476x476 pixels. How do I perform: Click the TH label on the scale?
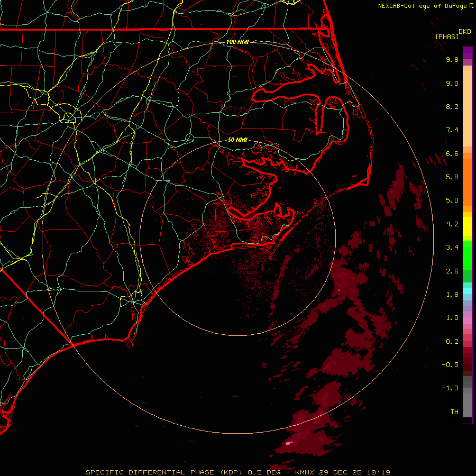[x=454, y=412]
